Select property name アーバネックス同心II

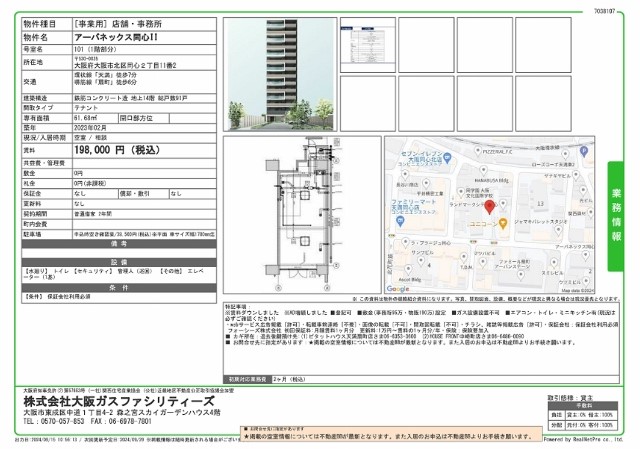tap(116, 37)
